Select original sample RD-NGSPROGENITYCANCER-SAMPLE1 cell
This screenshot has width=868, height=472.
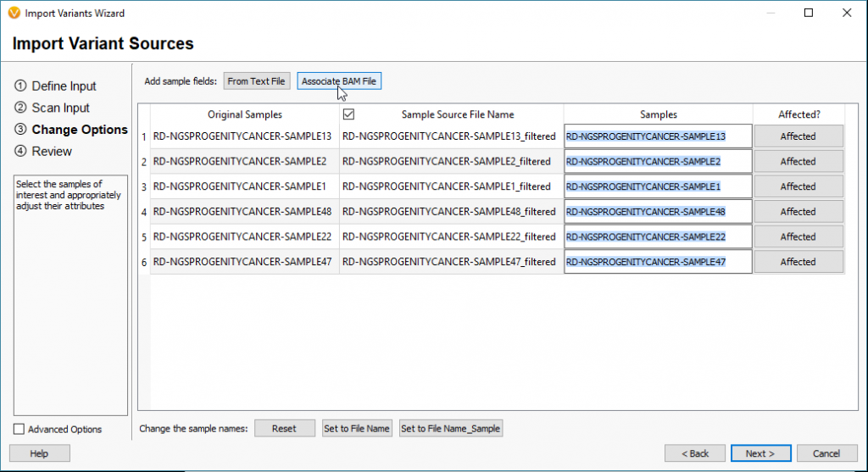245,186
